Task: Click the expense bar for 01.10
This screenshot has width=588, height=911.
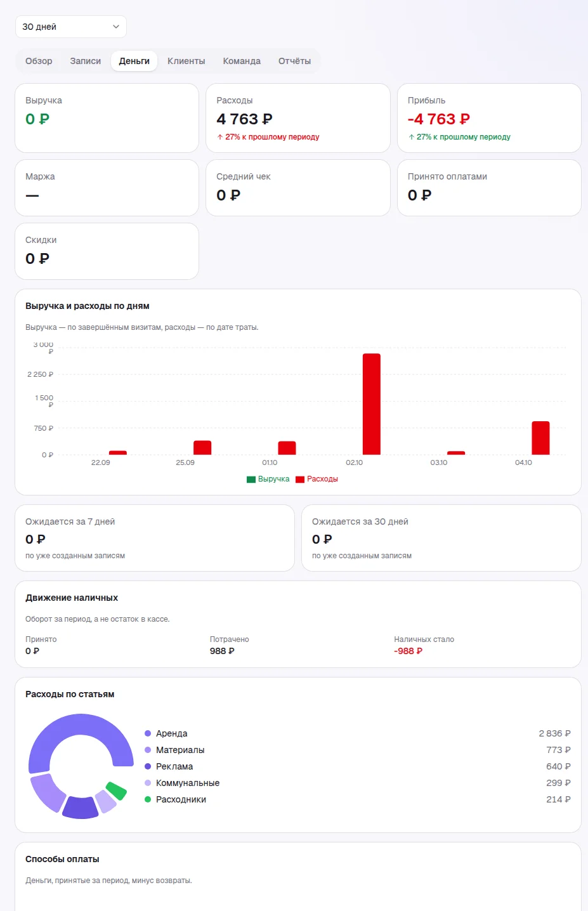Action: coord(287,448)
